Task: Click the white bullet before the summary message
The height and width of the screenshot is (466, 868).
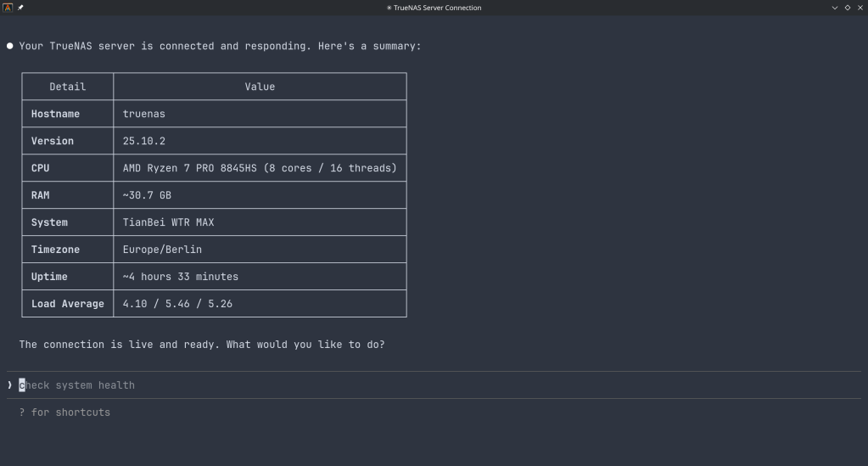Action: tap(10, 46)
